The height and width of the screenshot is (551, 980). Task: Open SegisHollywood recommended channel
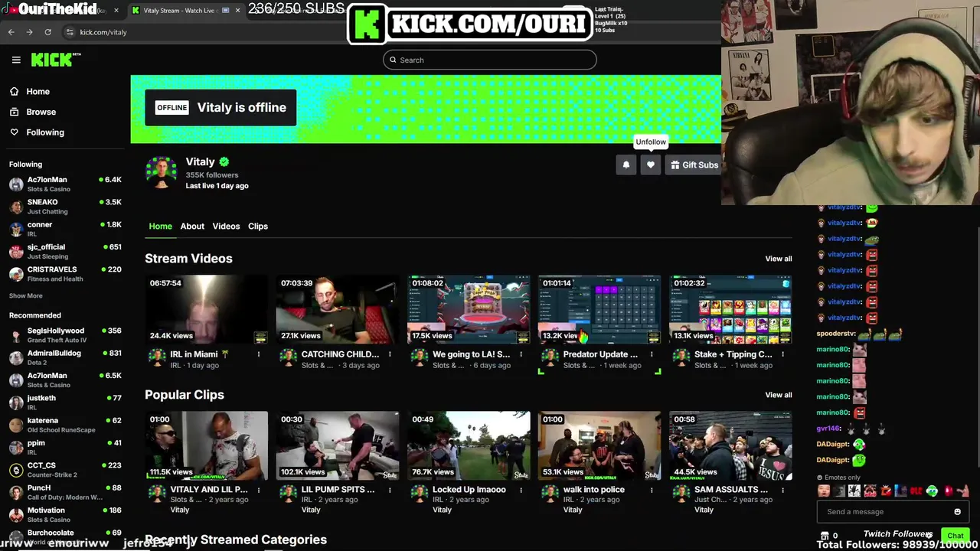tap(65, 335)
